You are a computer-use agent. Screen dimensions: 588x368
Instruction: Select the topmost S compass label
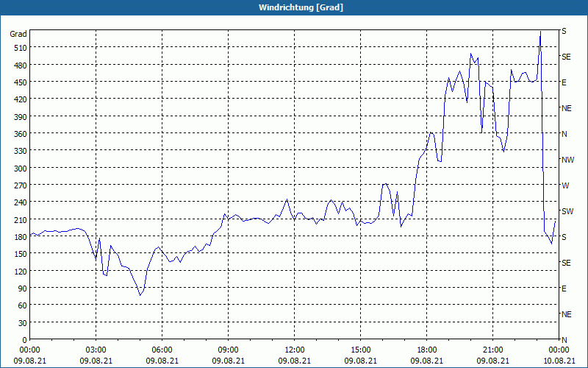564,31
